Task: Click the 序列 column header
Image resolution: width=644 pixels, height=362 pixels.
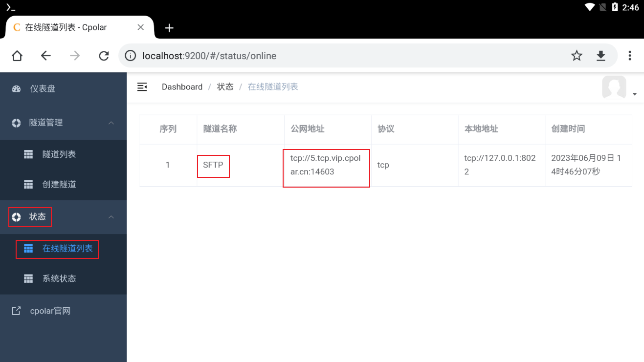Action: 168,129
